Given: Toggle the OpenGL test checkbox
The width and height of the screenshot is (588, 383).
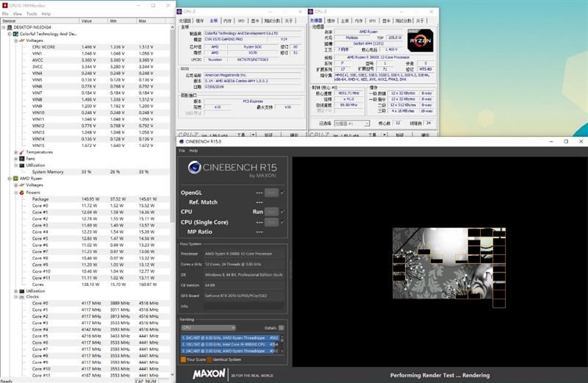Looking at the screenshot, I should (x=282, y=193).
